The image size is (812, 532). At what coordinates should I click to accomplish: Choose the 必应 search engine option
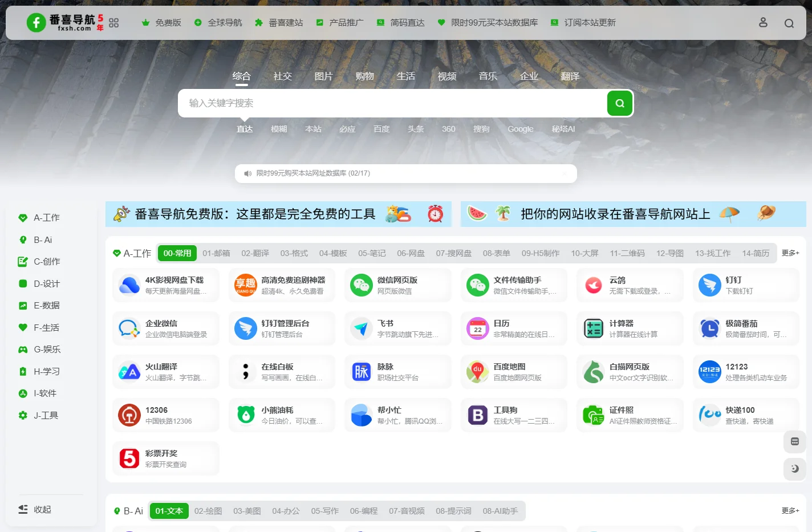(x=347, y=129)
